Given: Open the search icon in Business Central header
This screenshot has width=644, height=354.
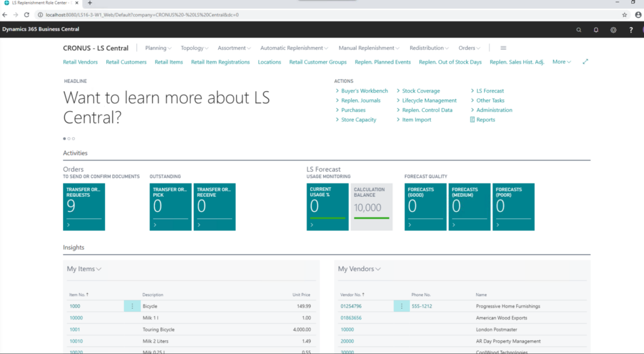Looking at the screenshot, I should [579, 30].
